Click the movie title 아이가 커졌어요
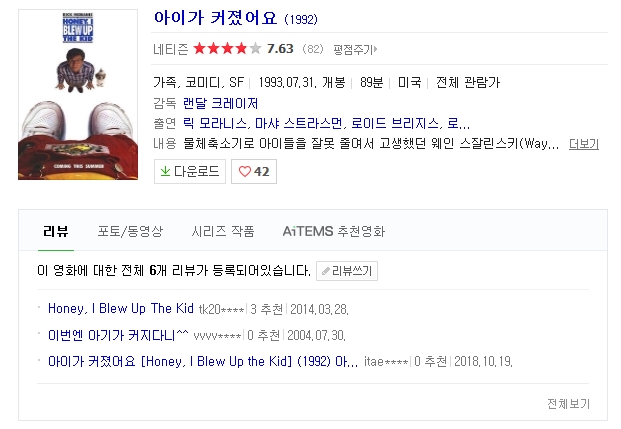The height and width of the screenshot is (429, 621). pos(215,18)
